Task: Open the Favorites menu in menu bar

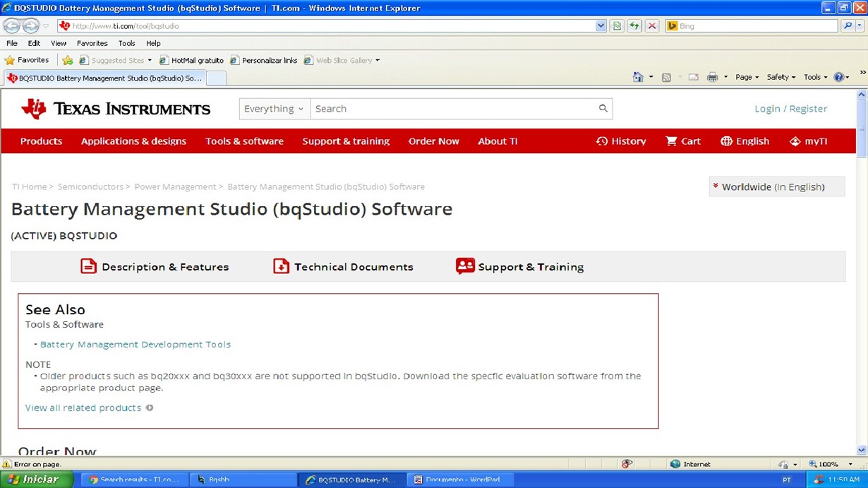Action: pos(92,43)
